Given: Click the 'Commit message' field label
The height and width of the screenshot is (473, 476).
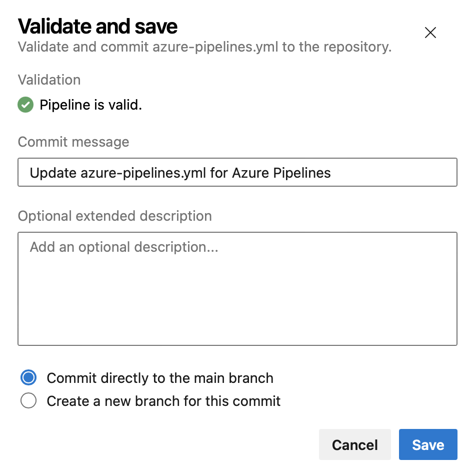Looking at the screenshot, I should [73, 142].
